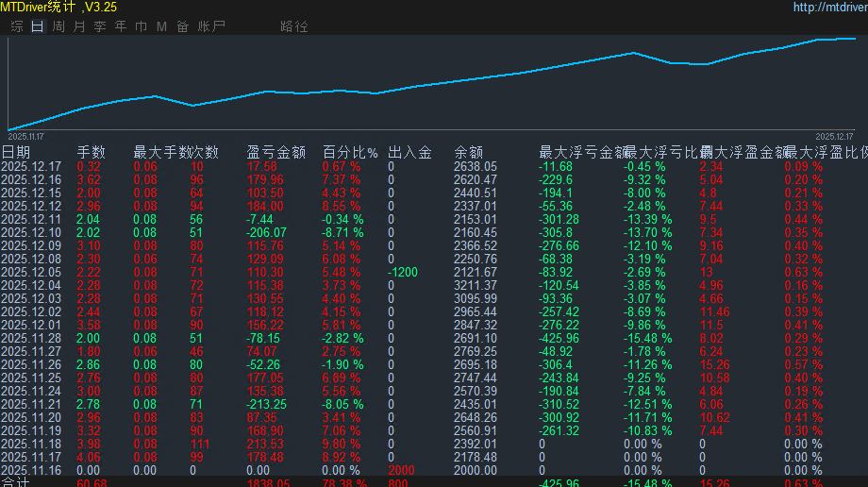This screenshot has height=487, width=868.
Task: Click the 111 trade count cell
Action: (200, 445)
